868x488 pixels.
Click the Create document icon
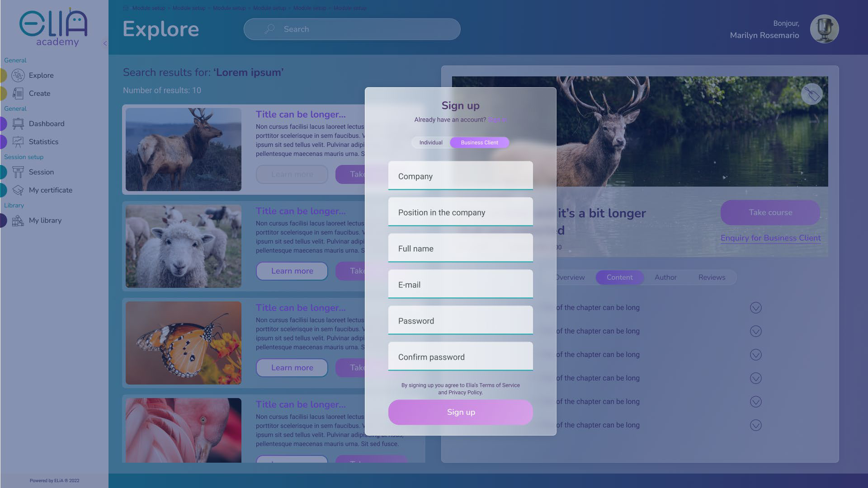(x=18, y=94)
